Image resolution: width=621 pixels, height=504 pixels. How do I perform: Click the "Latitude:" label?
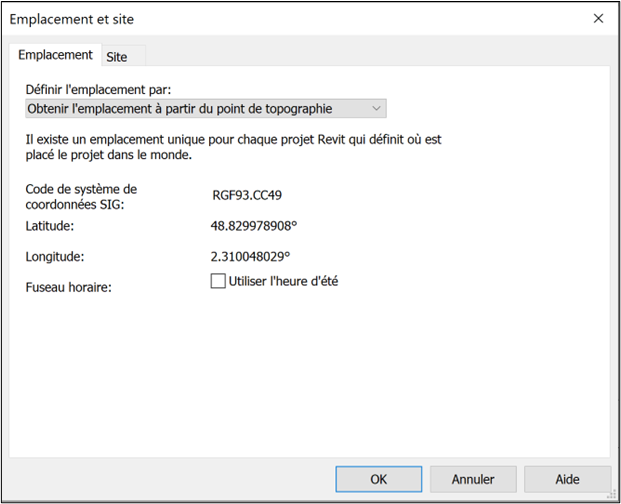pyautogui.click(x=50, y=226)
